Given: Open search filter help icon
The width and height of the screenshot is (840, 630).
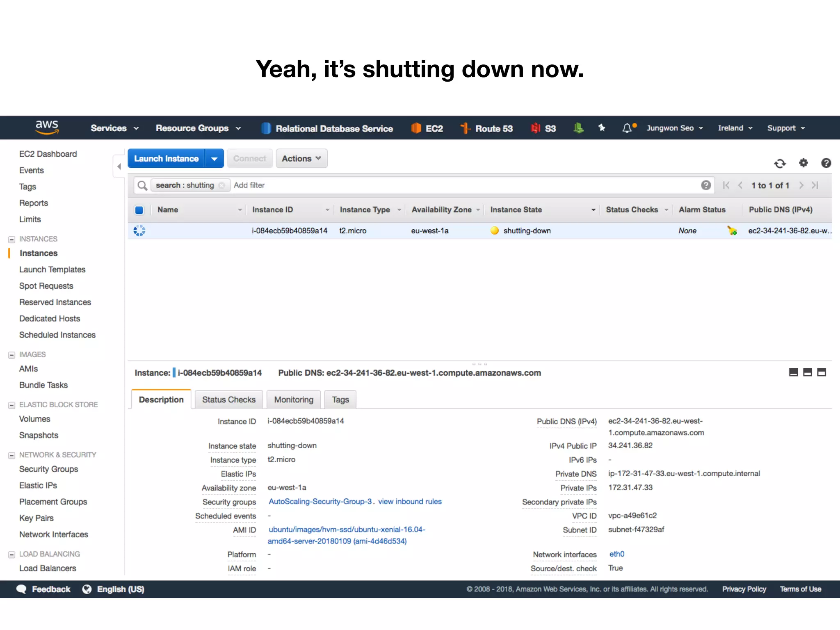Looking at the screenshot, I should point(706,185).
